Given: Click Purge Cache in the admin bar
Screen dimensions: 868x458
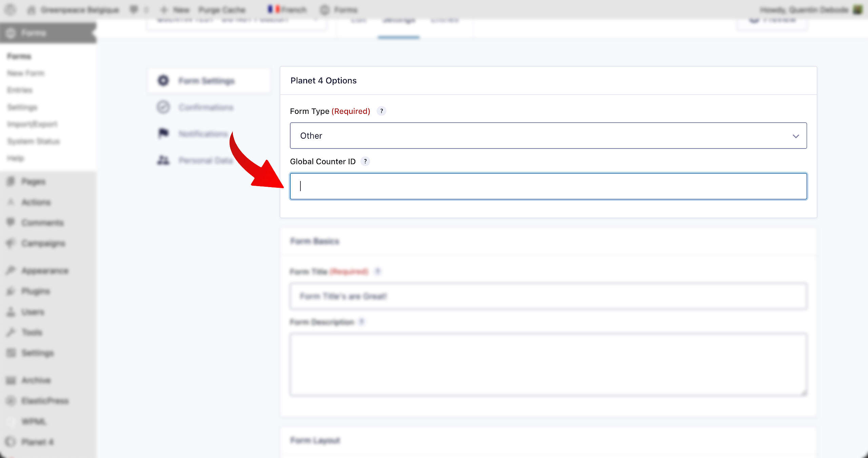Looking at the screenshot, I should pos(222,10).
